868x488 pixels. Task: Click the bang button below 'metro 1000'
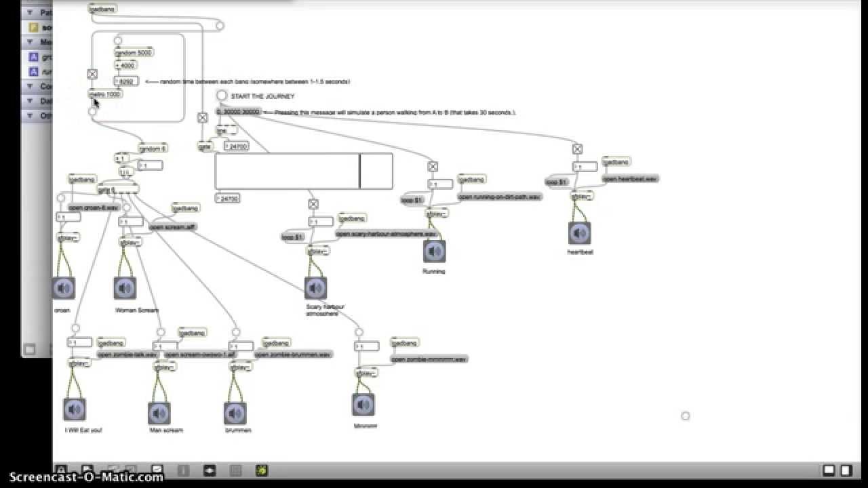tap(93, 111)
